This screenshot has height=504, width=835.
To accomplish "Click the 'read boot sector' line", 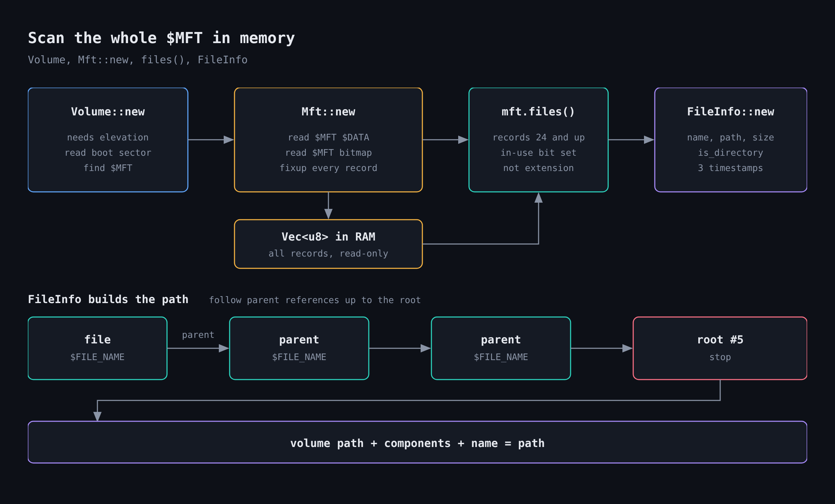I will [x=108, y=153].
